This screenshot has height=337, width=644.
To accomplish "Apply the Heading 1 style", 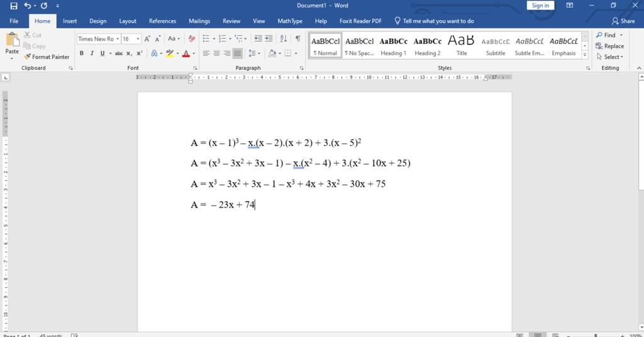I will 393,45.
